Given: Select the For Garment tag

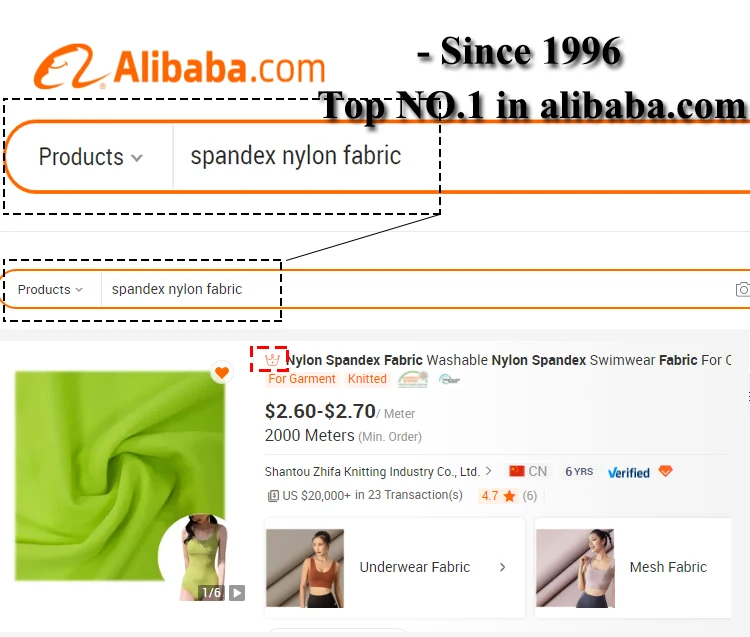Looking at the screenshot, I should (302, 379).
